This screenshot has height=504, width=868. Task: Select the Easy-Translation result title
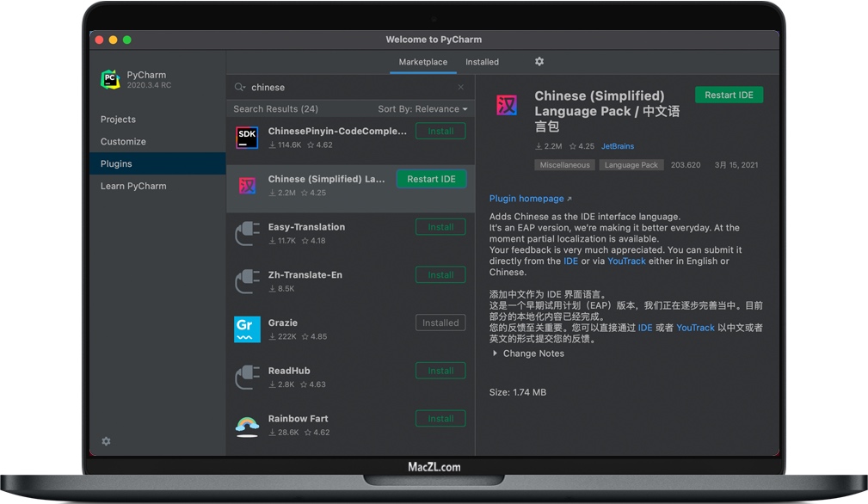306,227
